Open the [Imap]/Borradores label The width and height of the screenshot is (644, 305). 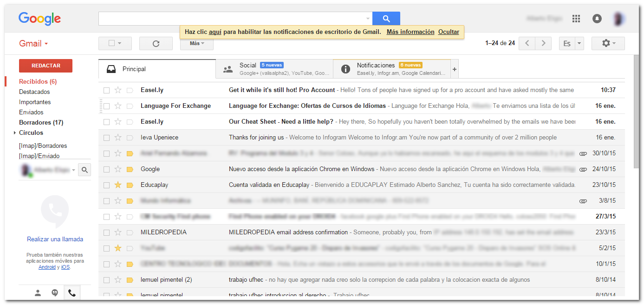[x=43, y=146]
